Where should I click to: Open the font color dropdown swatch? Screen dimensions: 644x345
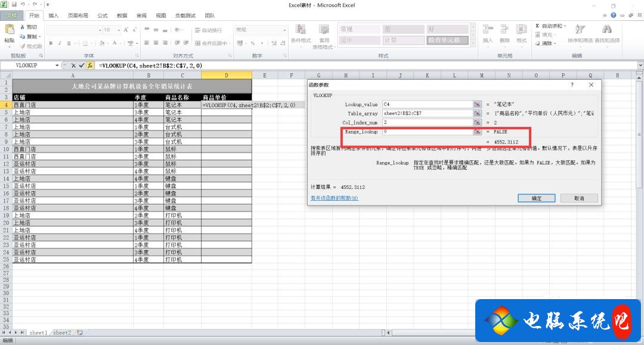(x=114, y=43)
